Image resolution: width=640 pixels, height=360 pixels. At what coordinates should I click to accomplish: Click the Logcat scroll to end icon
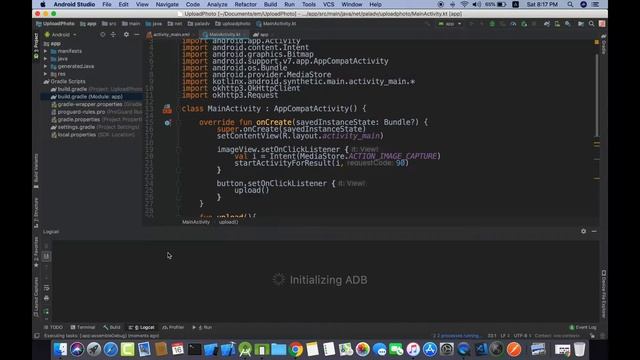46,256
